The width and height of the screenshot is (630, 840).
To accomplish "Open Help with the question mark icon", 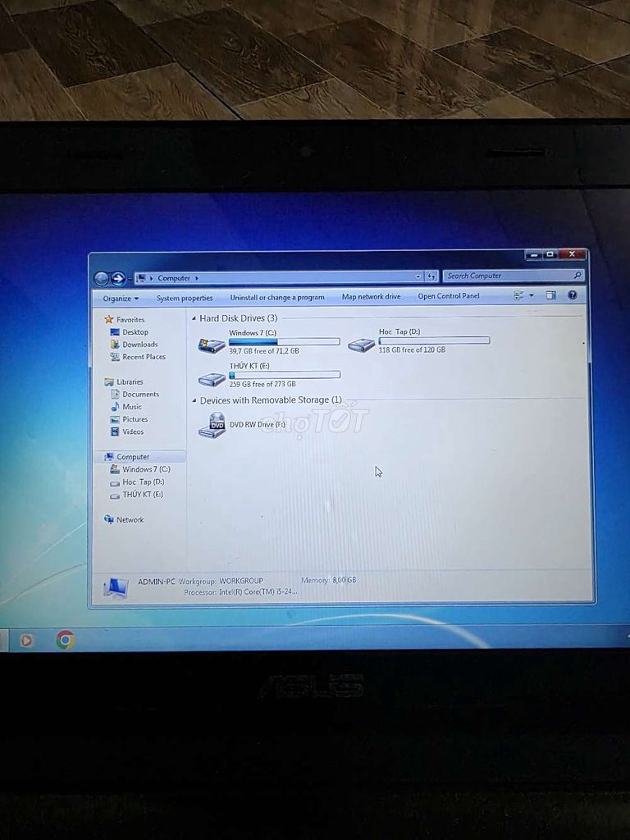I will (x=572, y=294).
